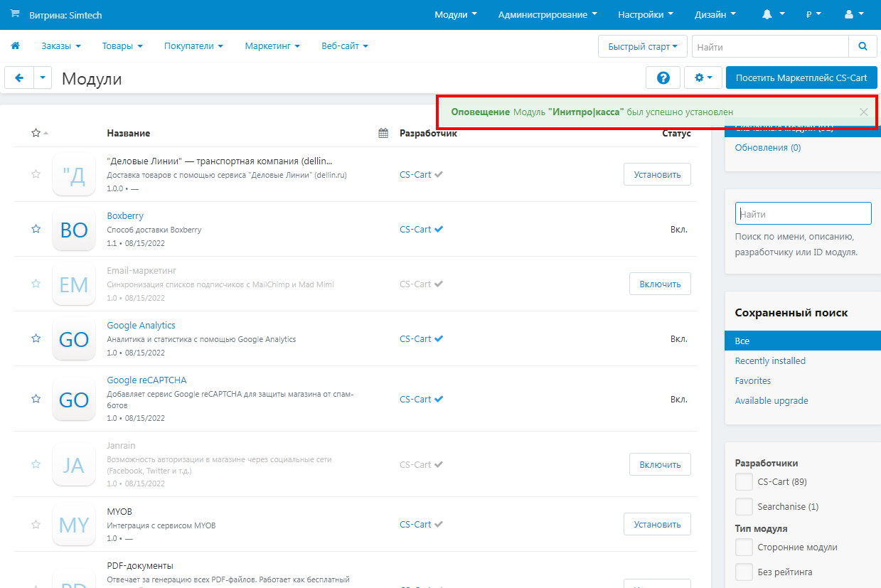Install the Деловые Линии module
This screenshot has width=881, height=588.
(657, 174)
